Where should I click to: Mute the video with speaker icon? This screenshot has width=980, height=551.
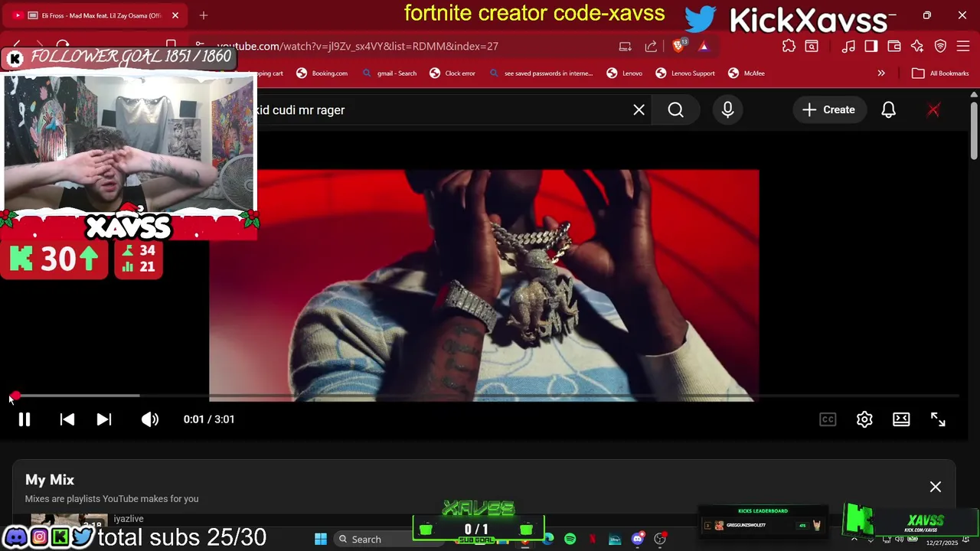pyautogui.click(x=150, y=419)
